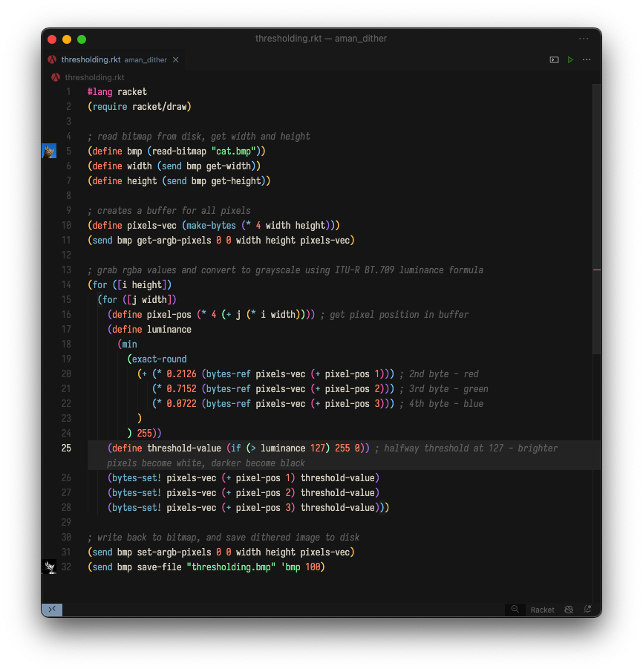Open thresholding.bmp preview thumbnail in gutter

(x=49, y=567)
